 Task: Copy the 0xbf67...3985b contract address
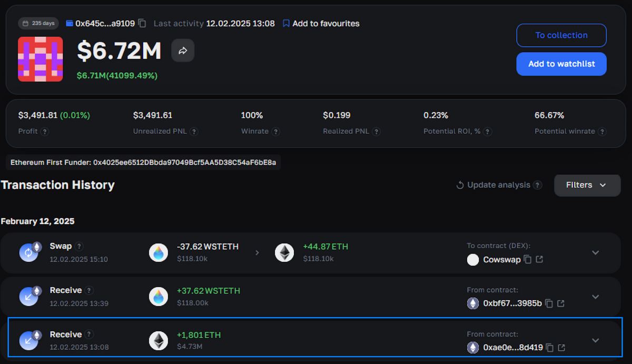tap(549, 303)
